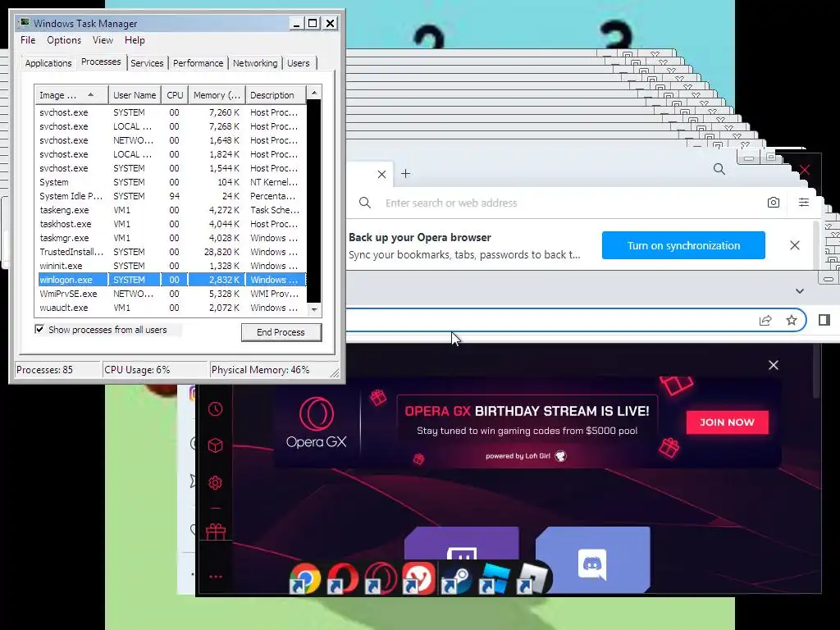Switch to the Services tab
Screen dimensions: 840x630
click(x=147, y=63)
